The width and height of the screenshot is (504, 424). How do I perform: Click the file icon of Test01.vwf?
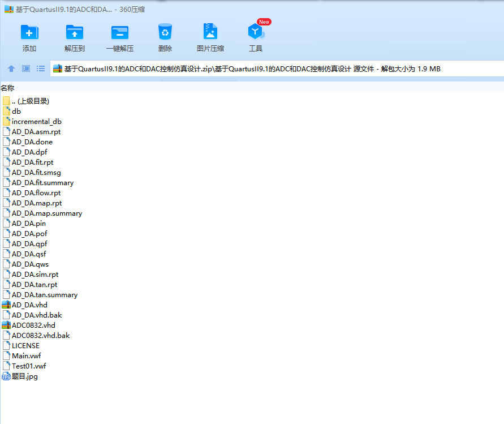[x=6, y=366]
